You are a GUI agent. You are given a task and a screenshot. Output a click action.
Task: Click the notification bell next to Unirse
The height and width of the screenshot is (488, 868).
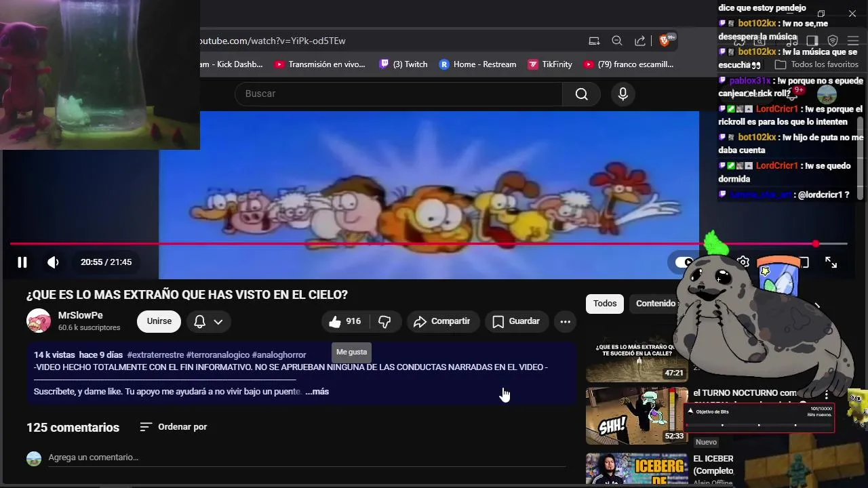pos(199,321)
